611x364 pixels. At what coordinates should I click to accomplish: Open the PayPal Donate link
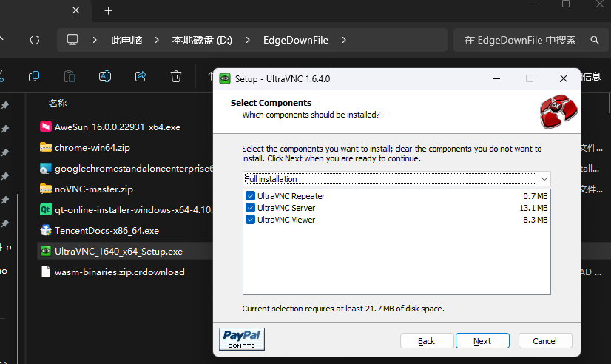[x=242, y=339]
